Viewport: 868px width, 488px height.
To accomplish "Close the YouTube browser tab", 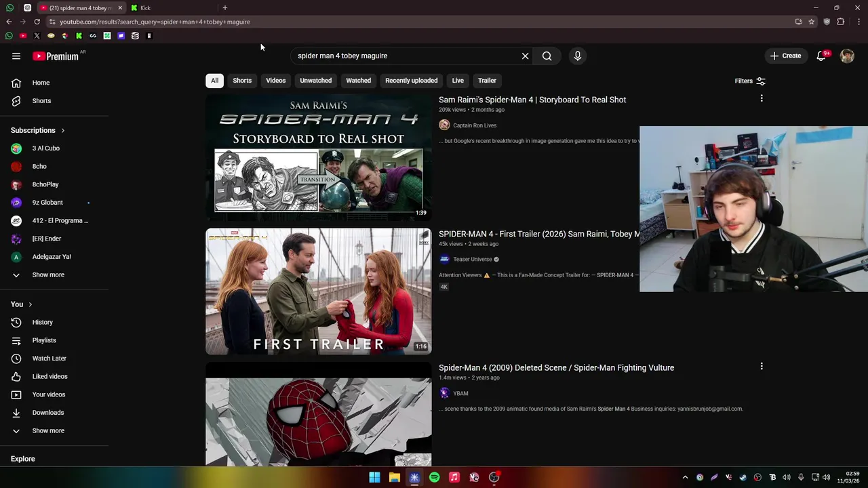I will click(121, 8).
